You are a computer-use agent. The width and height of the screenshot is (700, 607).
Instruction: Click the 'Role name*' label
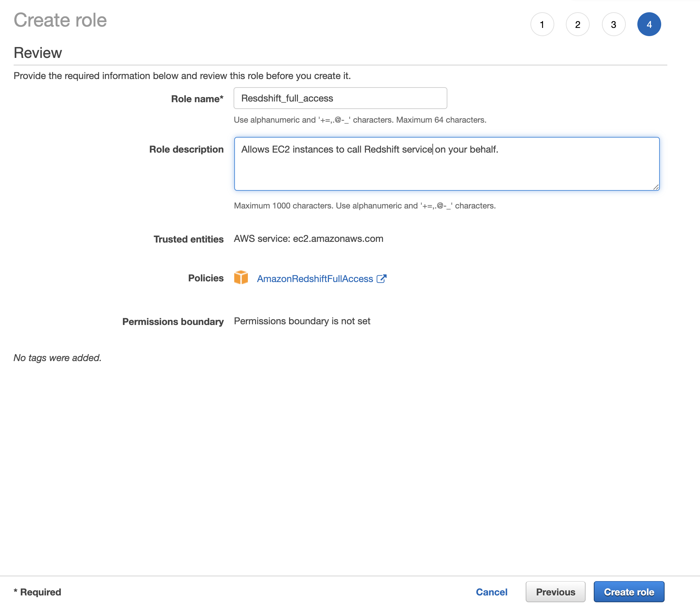[197, 99]
